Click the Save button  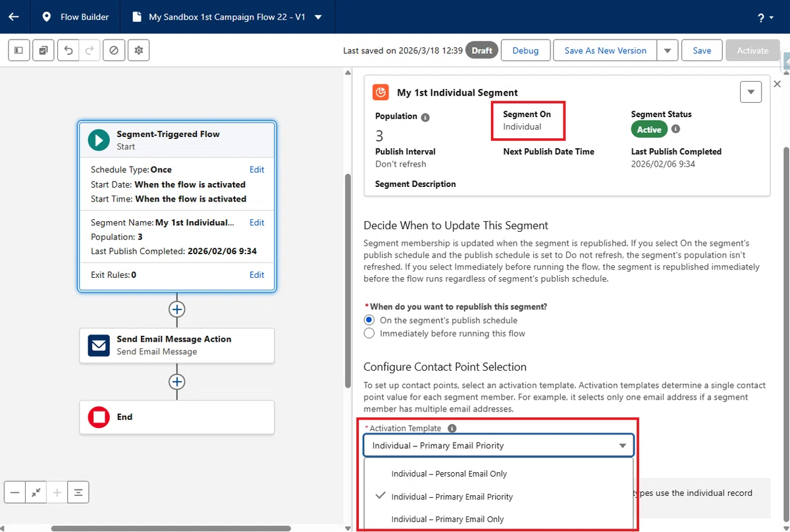pos(702,50)
